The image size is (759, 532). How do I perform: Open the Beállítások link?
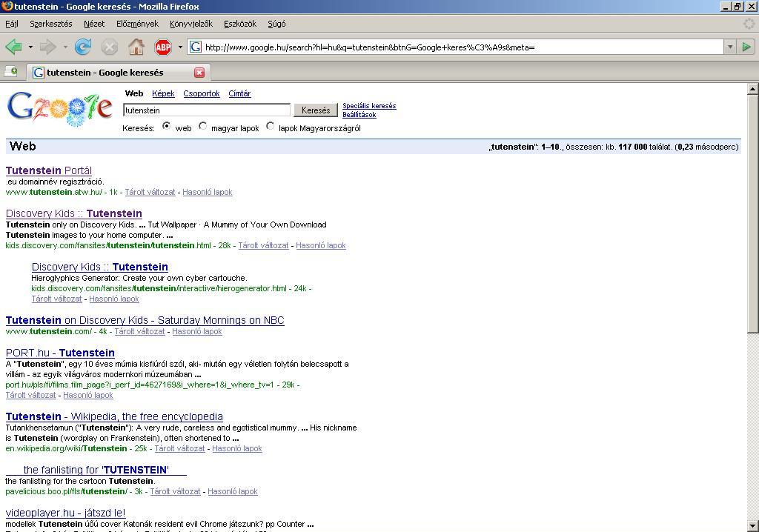(359, 115)
